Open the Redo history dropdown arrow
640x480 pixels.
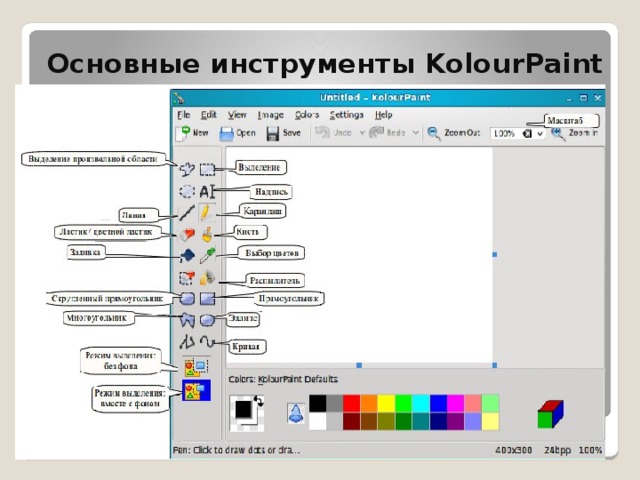pos(416,133)
